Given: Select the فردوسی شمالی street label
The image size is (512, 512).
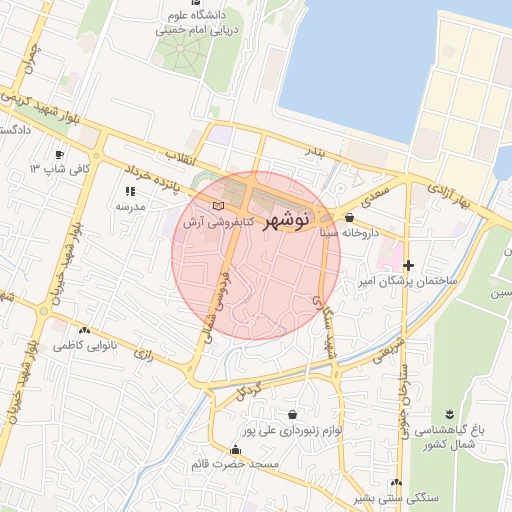Looking at the screenshot, I should click(217, 307).
